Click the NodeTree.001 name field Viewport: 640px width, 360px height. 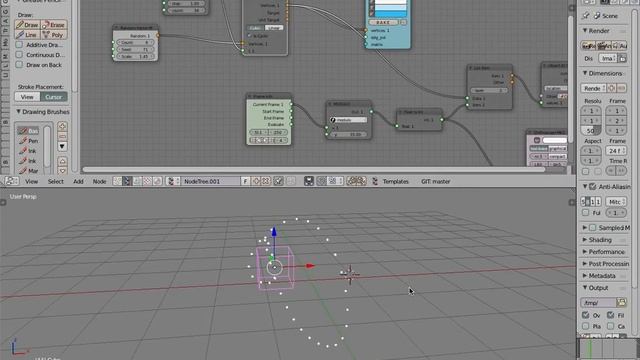211,181
